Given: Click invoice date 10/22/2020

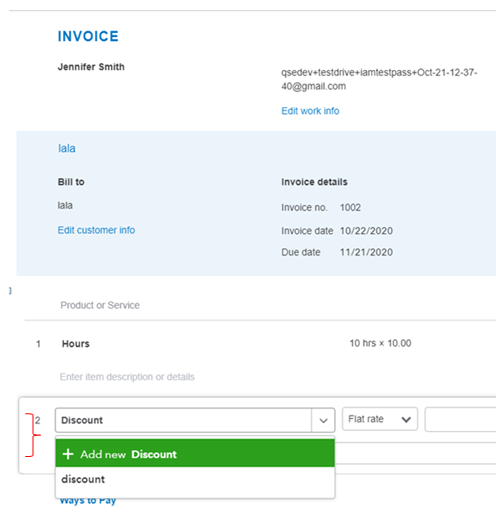Looking at the screenshot, I should coord(366,231).
